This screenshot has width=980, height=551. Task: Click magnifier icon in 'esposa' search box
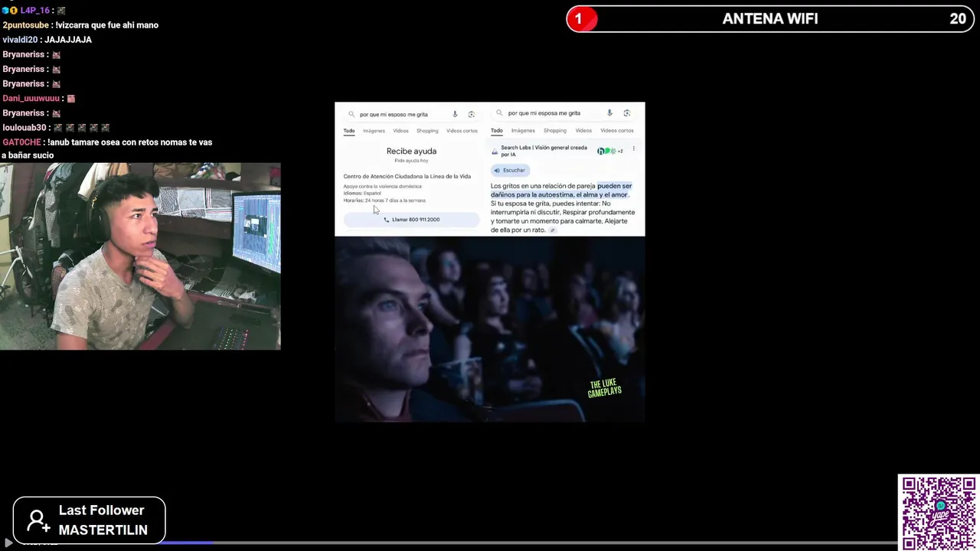(499, 113)
